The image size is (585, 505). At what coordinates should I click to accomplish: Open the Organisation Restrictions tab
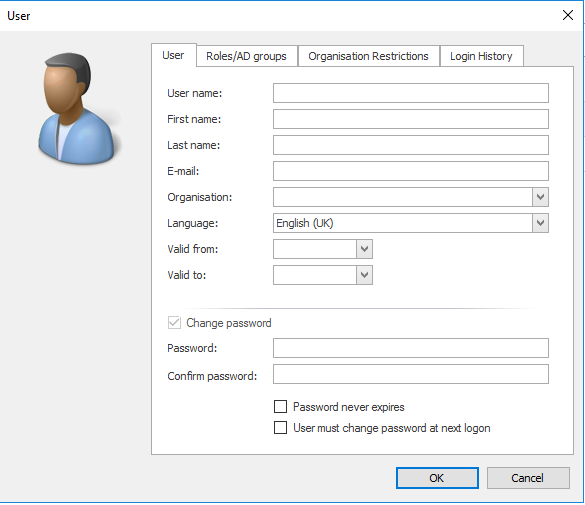pos(368,56)
